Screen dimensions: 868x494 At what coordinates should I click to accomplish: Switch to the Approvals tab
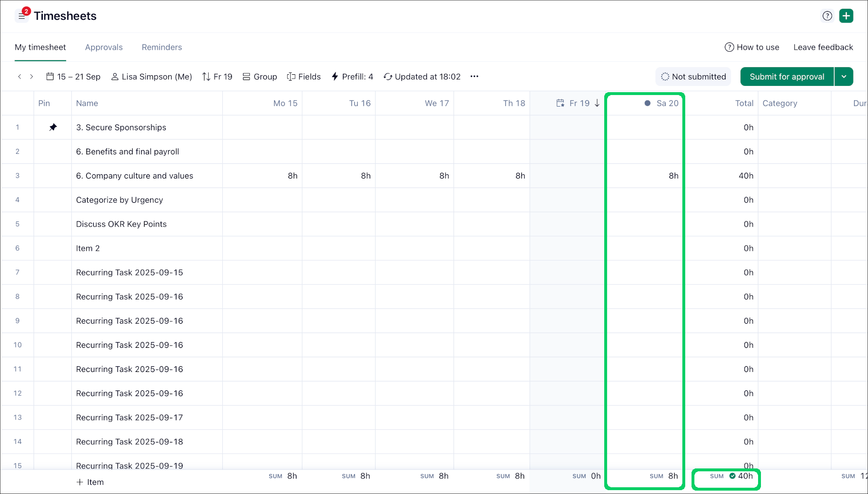(104, 47)
